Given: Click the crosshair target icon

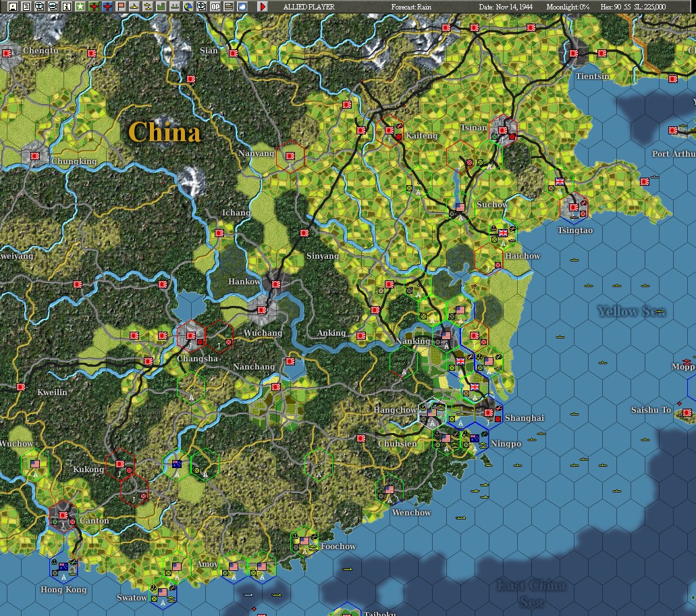Looking at the screenshot, I should pos(202,6).
